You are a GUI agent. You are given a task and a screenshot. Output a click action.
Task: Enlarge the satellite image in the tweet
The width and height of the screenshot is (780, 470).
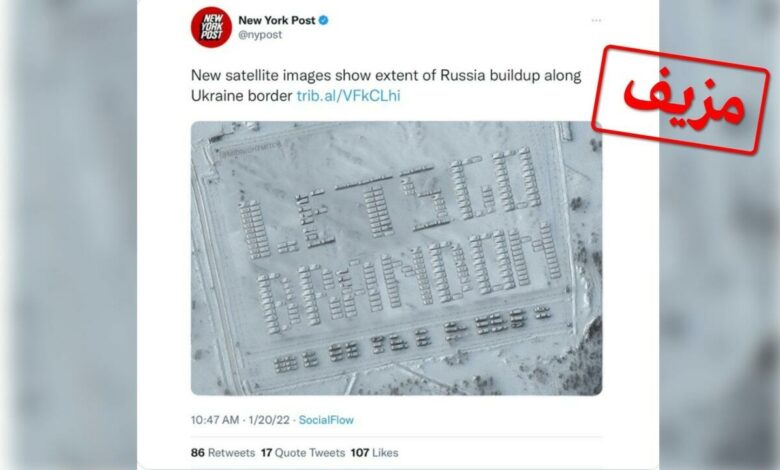pyautogui.click(x=396, y=258)
